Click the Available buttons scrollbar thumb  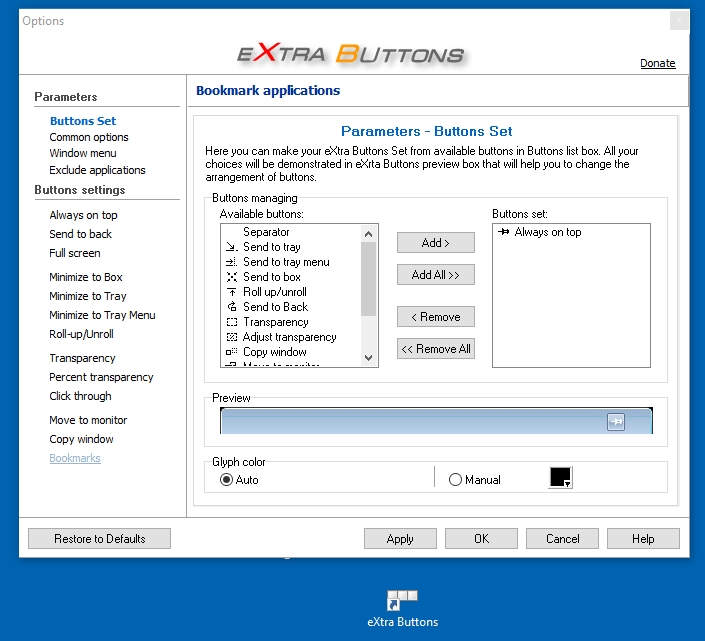369,279
